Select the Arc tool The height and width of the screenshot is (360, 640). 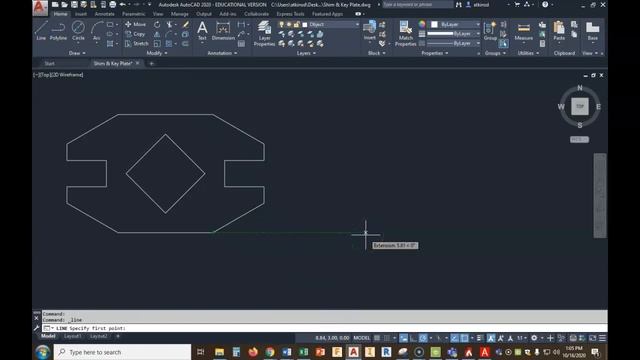[96, 31]
